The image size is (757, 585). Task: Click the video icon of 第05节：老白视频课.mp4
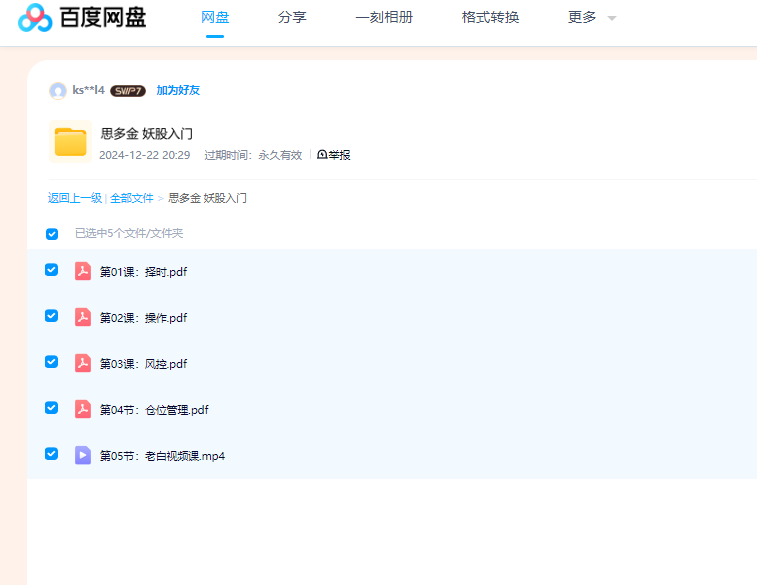tap(83, 455)
